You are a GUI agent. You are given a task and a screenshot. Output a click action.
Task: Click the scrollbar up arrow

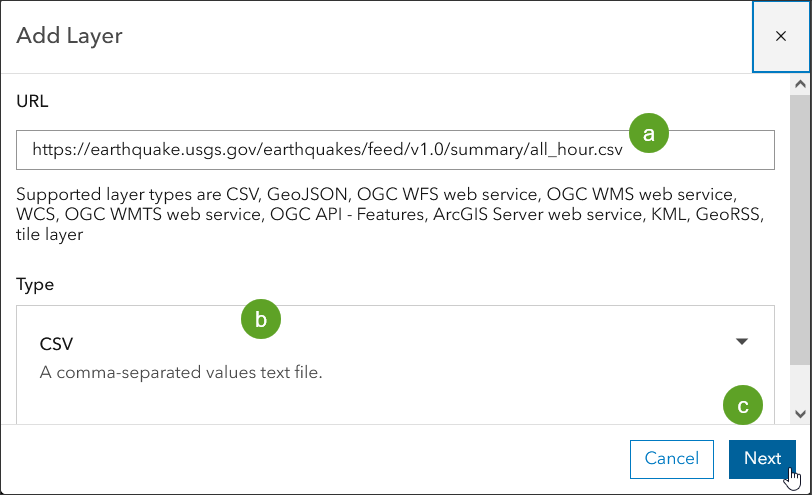[x=800, y=86]
